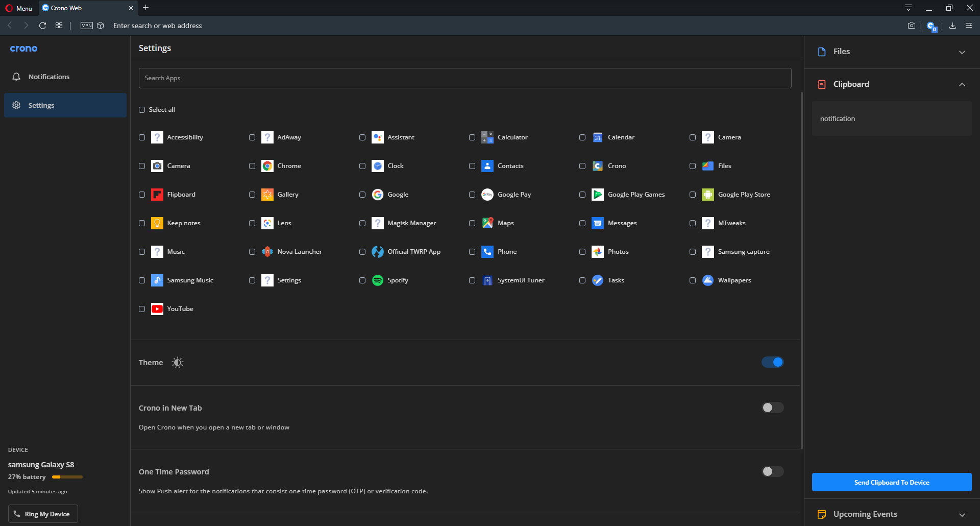Open the Notifications sidebar item
This screenshot has height=526, width=980.
(x=65, y=77)
